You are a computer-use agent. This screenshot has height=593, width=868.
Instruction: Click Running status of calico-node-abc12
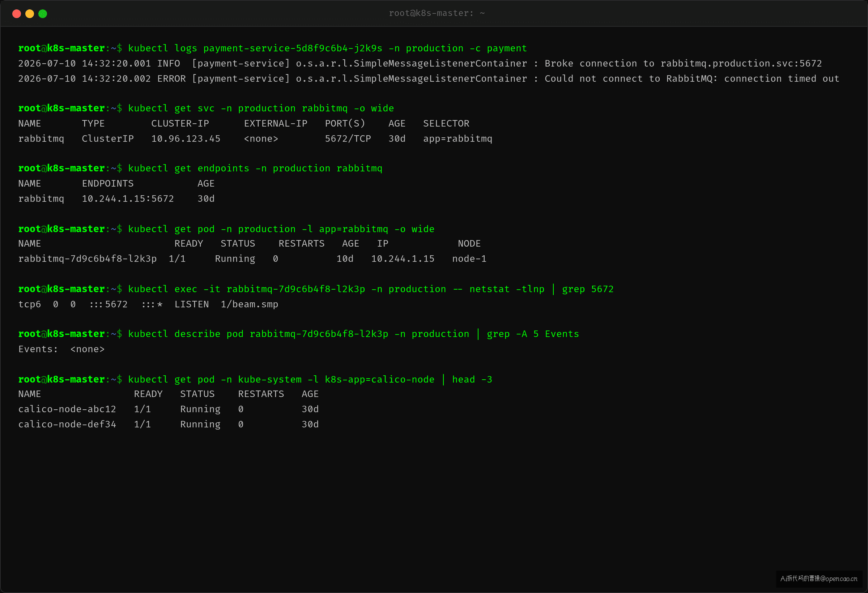[x=200, y=409]
